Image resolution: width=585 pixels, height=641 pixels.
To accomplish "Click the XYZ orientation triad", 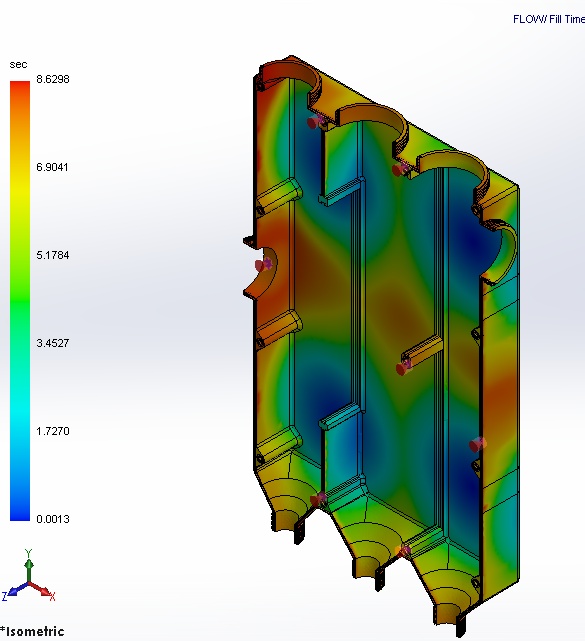I will coord(29,576).
